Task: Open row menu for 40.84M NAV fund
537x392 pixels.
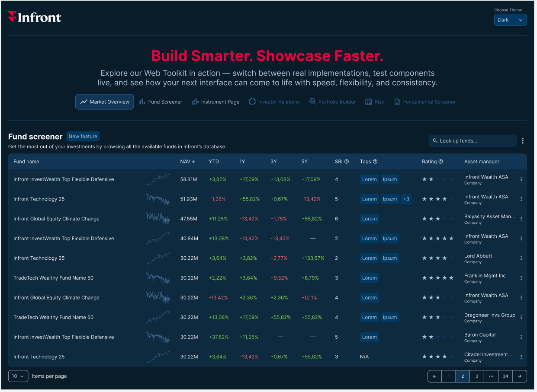Action: pos(521,239)
